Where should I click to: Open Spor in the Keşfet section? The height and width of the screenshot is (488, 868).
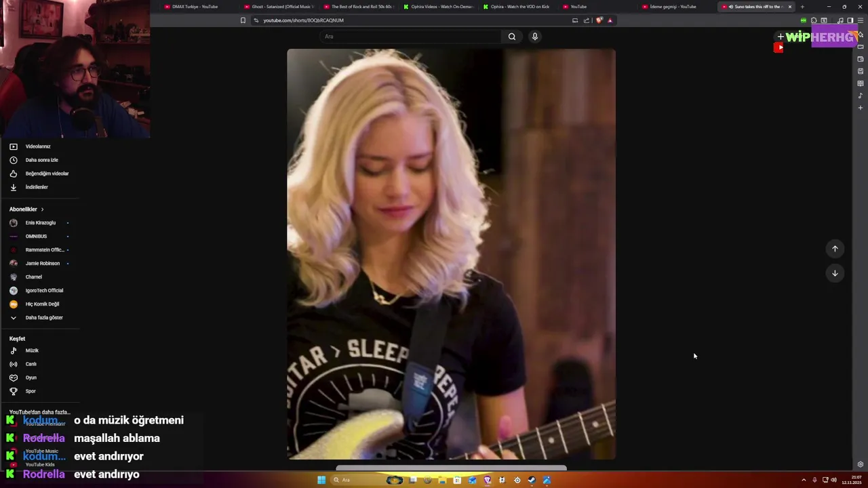31,391
